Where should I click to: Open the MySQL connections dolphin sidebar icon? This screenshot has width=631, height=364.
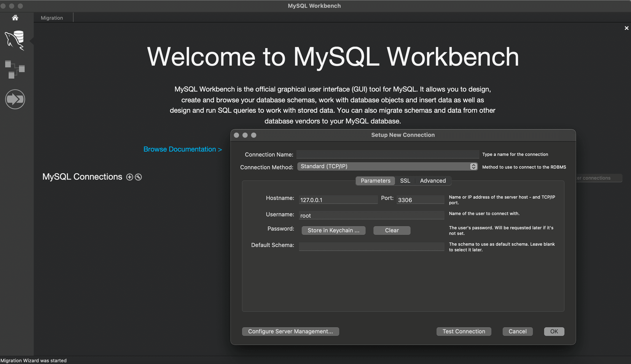pos(15,40)
